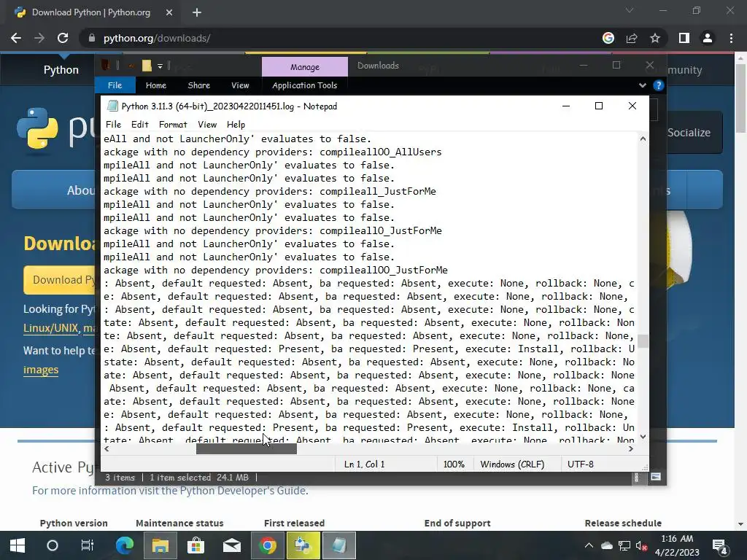Screen dimensions: 747x560
Task: Click the up arrow of Notepad's vertical scrollbar
Action: coord(643,139)
